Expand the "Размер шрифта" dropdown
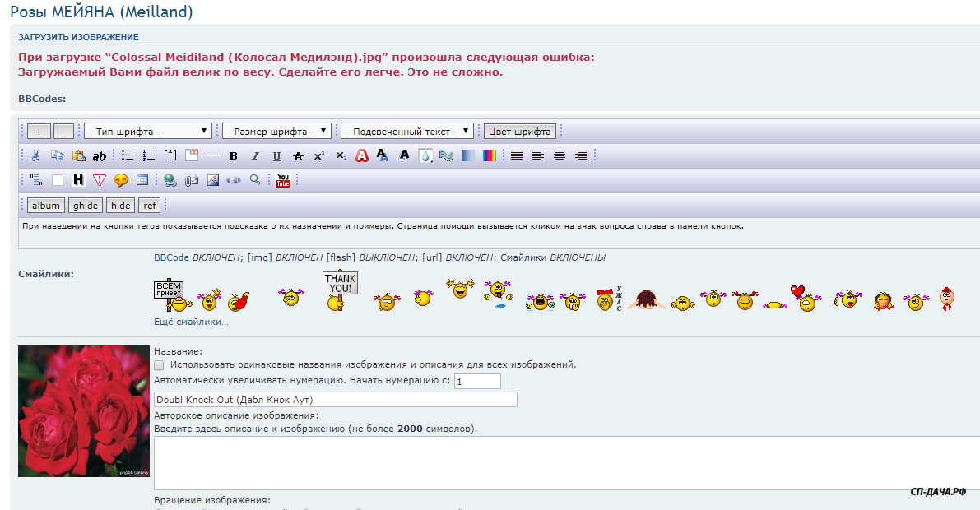 277,131
